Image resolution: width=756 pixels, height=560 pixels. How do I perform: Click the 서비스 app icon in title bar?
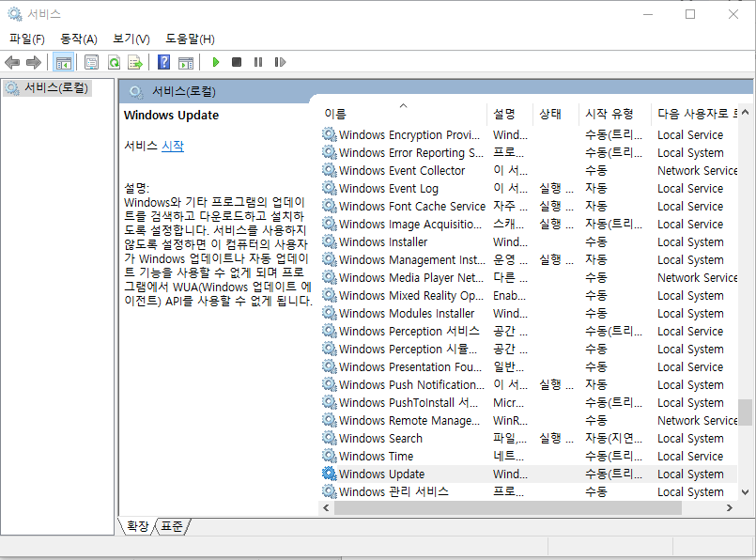[x=15, y=14]
